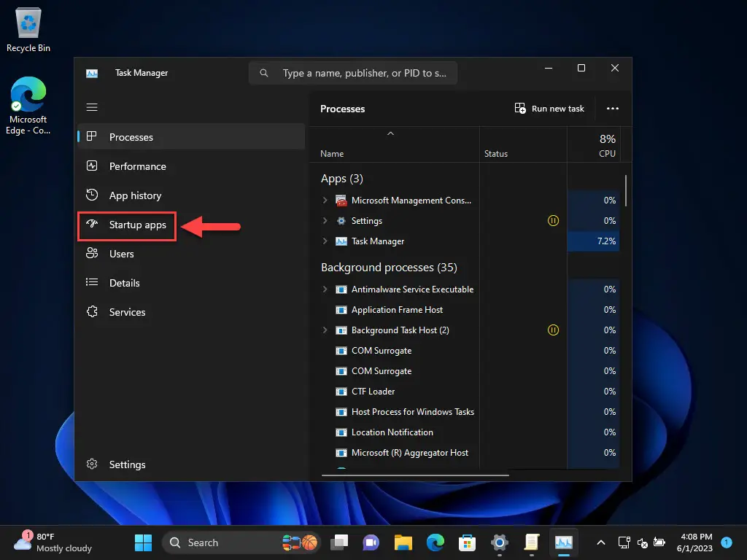
Task: Open Task View from the taskbar
Action: pyautogui.click(x=339, y=542)
